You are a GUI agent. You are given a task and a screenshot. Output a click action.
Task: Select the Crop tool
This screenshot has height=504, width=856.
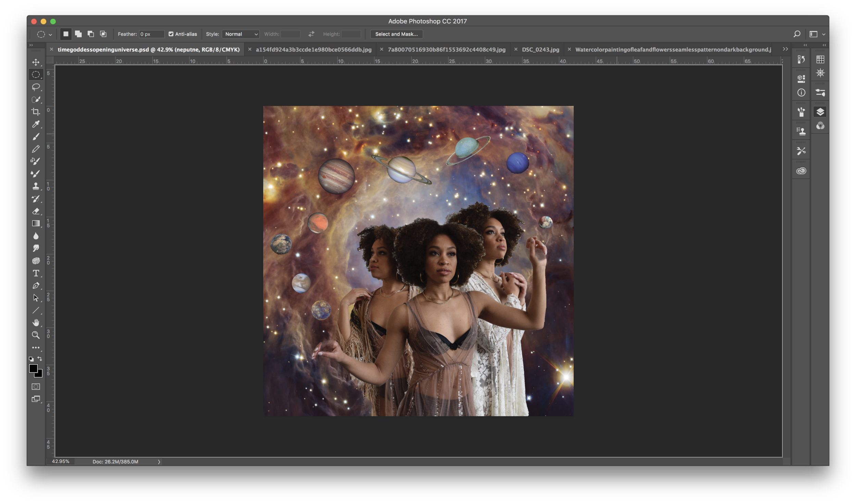point(36,112)
